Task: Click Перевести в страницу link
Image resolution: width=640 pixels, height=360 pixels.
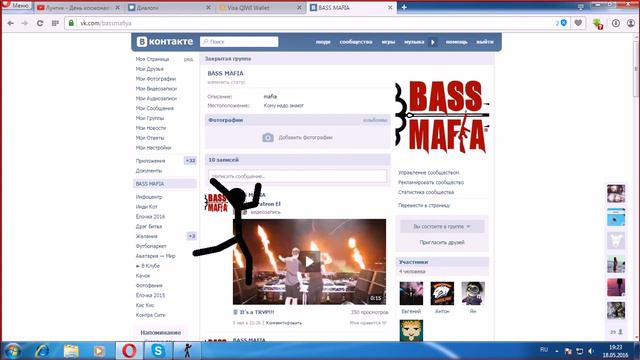Action: point(424,205)
